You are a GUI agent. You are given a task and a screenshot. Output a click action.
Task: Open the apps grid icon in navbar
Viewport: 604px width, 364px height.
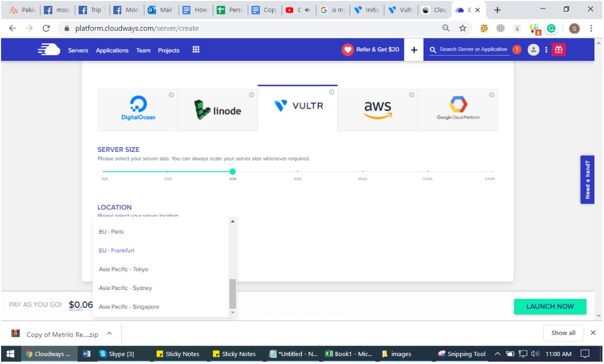coord(196,50)
